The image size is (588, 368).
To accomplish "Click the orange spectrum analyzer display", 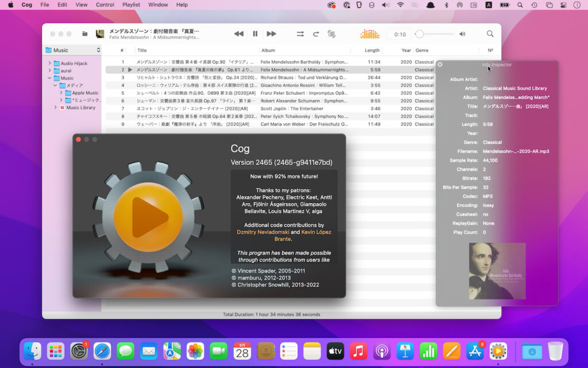I will point(370,33).
